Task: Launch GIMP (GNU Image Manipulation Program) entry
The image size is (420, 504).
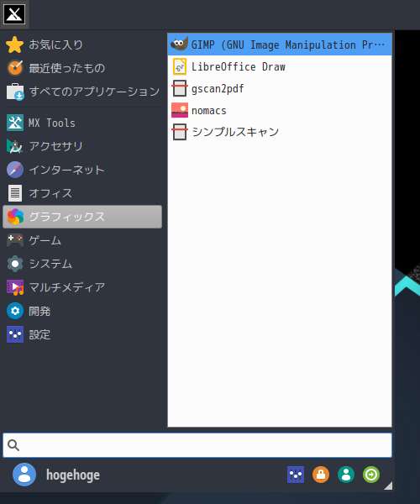Action: coord(280,44)
